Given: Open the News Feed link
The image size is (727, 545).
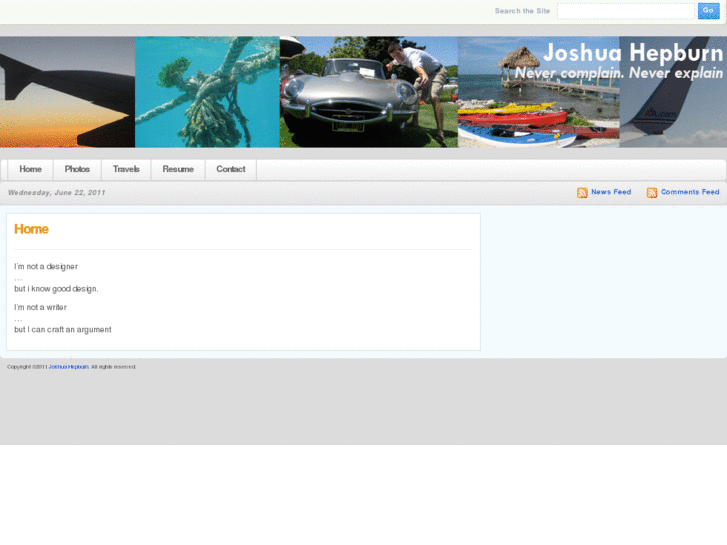Looking at the screenshot, I should tap(611, 192).
